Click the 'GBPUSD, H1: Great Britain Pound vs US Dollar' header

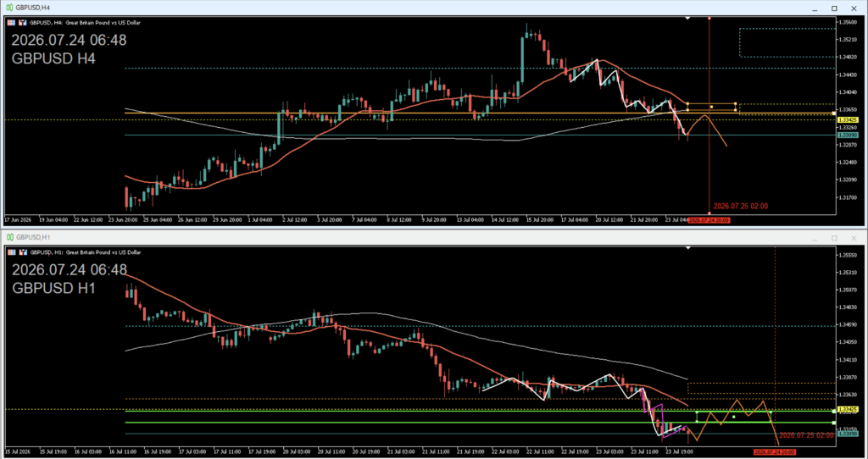[x=86, y=252]
